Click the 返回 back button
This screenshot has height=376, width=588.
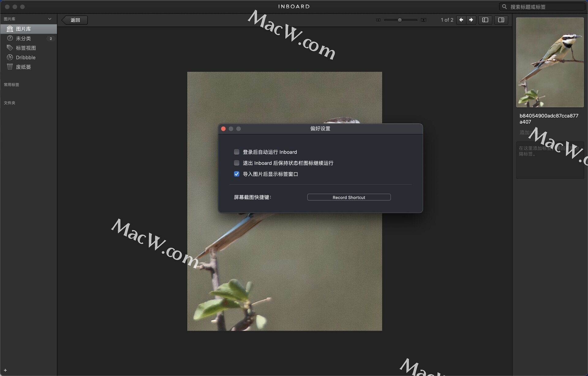point(75,20)
